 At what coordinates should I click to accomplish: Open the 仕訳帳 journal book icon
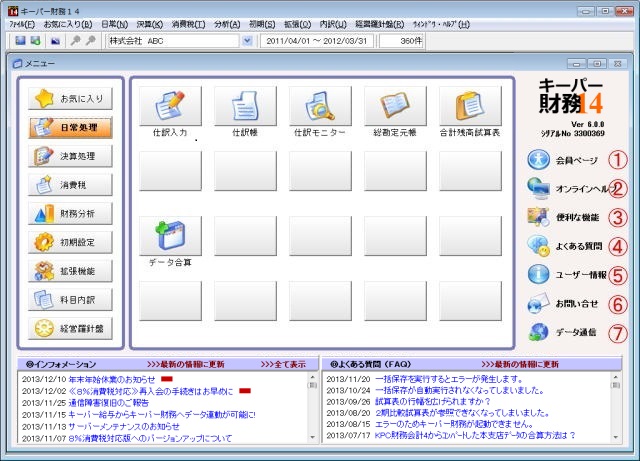click(245, 106)
